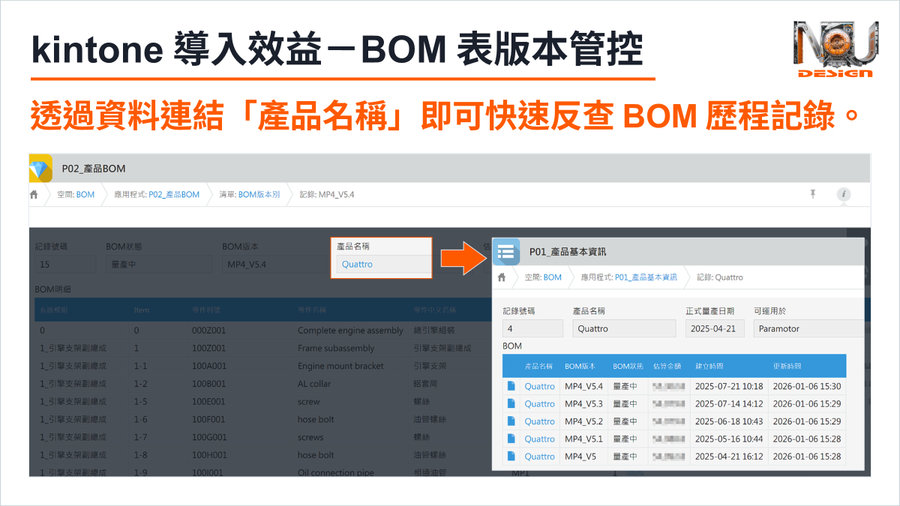Click the 可運用於 field showing Paramotor

click(x=808, y=329)
